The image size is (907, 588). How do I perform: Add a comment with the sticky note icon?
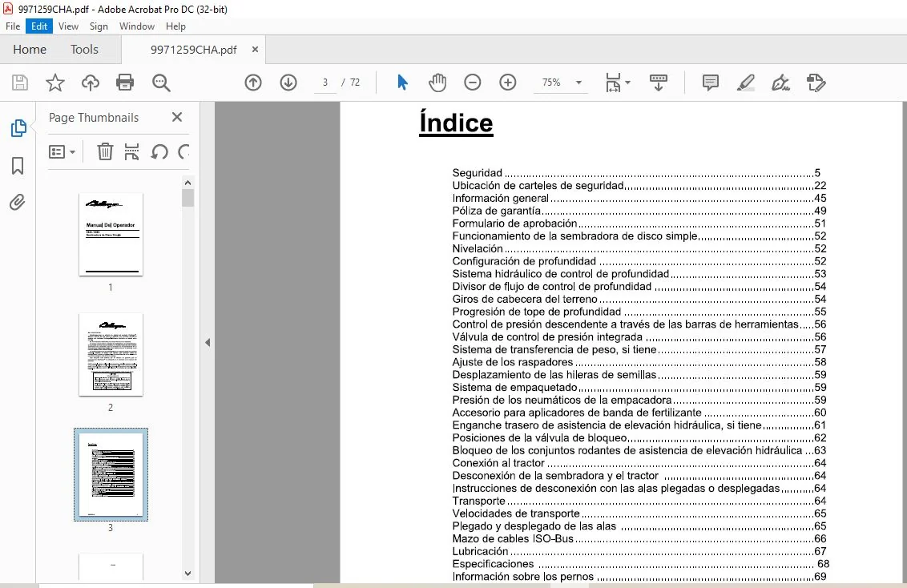[x=711, y=83]
